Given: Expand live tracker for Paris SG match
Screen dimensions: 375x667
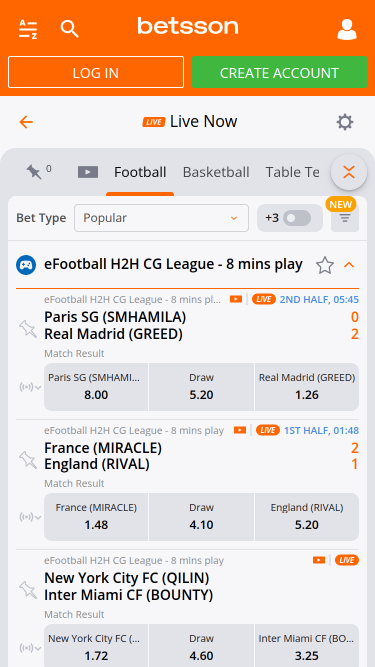Looking at the screenshot, I should click(30, 387).
